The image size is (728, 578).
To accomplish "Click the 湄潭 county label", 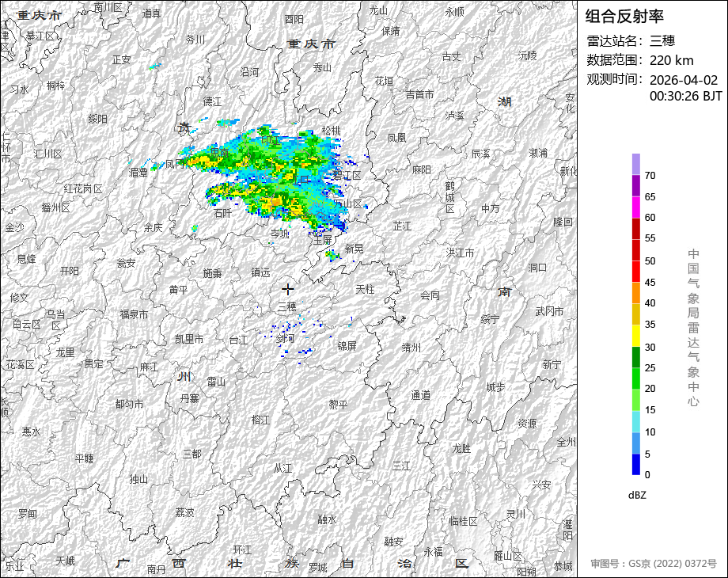I will click(138, 173).
